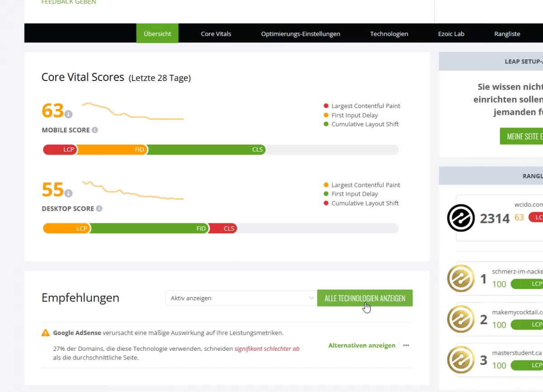Select the Technologien tab
This screenshot has width=543, height=392.
[389, 34]
